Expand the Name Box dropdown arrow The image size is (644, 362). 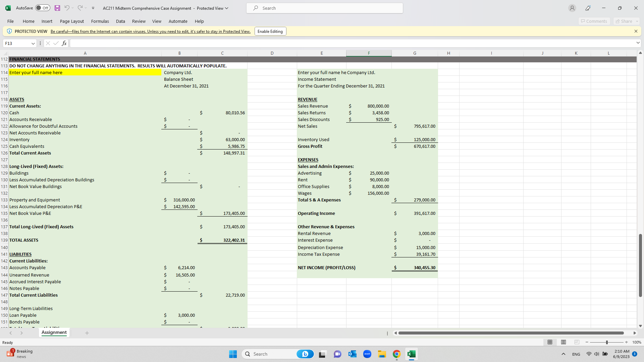(x=33, y=43)
